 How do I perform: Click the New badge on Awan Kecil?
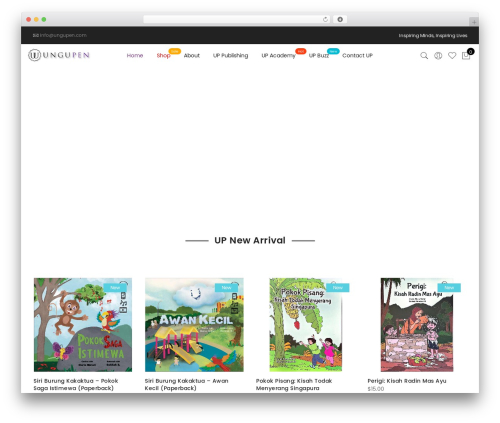(x=226, y=288)
